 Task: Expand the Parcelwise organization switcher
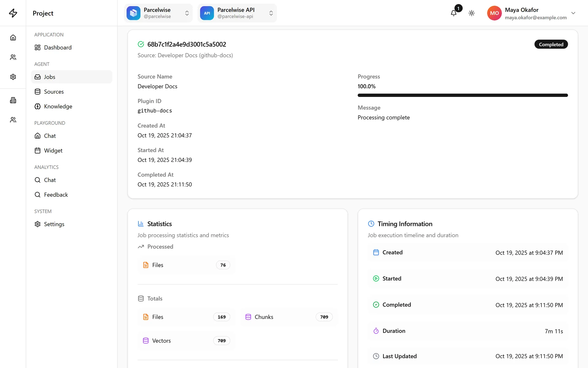point(158,13)
